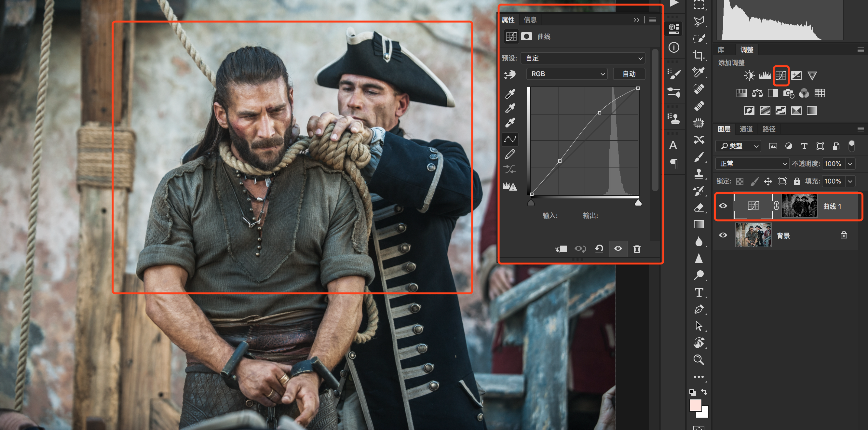Sample image to set white point eyedropper
868x430 pixels.
[x=510, y=122]
